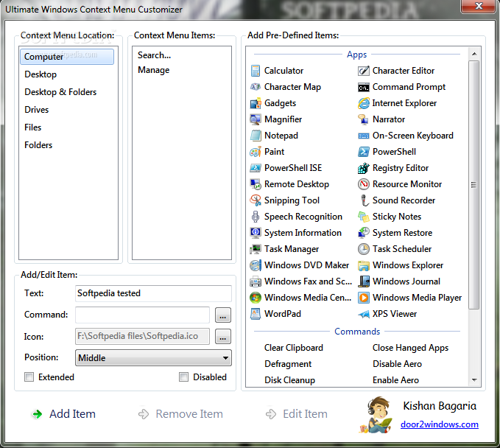Screen dimensions: 500x448
Task: Click the Text field containing Softpedia tested
Action: pos(153,293)
